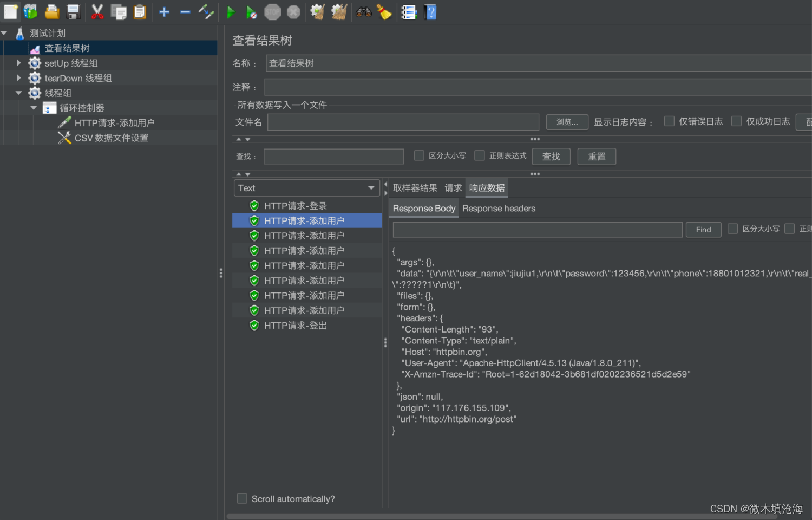
Task: Click the Clear All double broom icon
Action: click(x=339, y=12)
